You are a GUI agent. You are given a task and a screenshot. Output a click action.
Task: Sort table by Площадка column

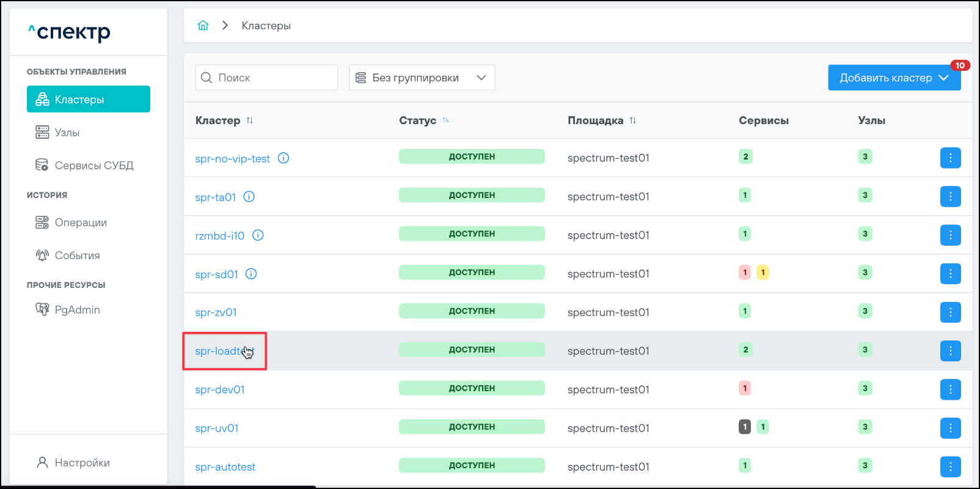(633, 120)
